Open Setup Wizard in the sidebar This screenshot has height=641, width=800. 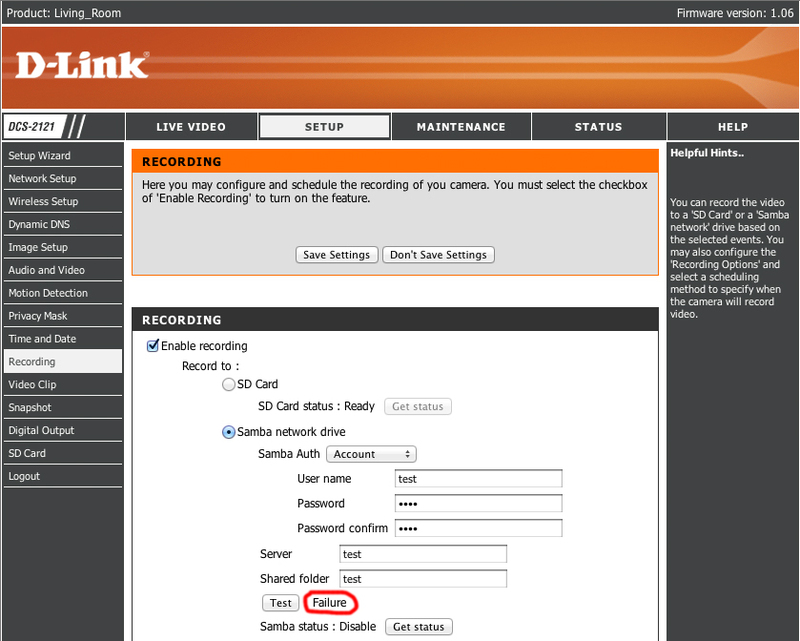63,156
